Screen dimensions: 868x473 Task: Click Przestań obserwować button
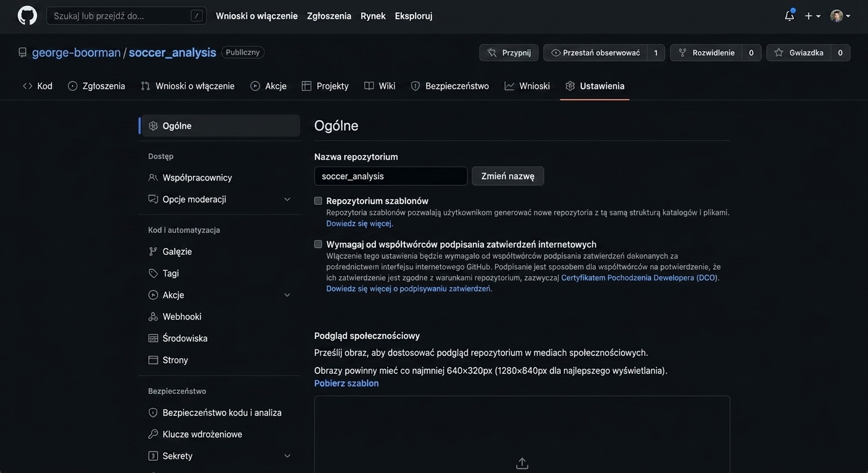(x=596, y=52)
